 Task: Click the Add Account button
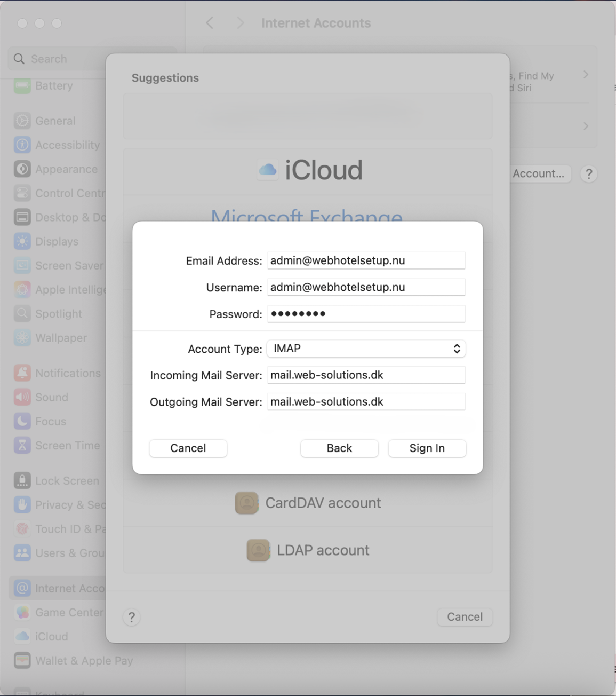pos(540,174)
